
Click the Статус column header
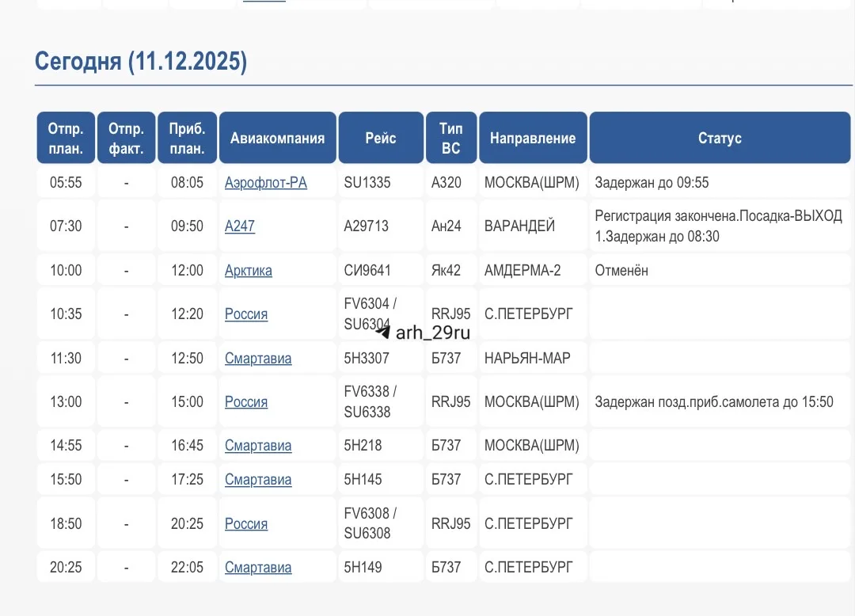[x=720, y=138]
